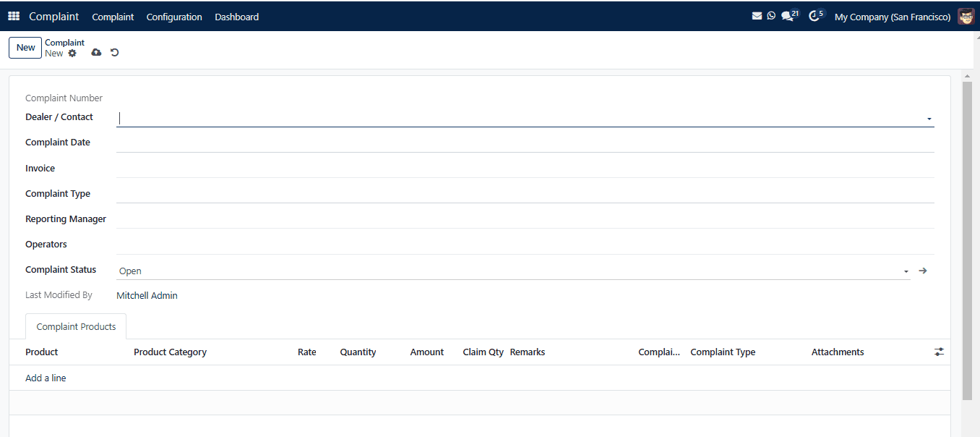Click the Attachments column header
The height and width of the screenshot is (437, 980).
pos(838,352)
